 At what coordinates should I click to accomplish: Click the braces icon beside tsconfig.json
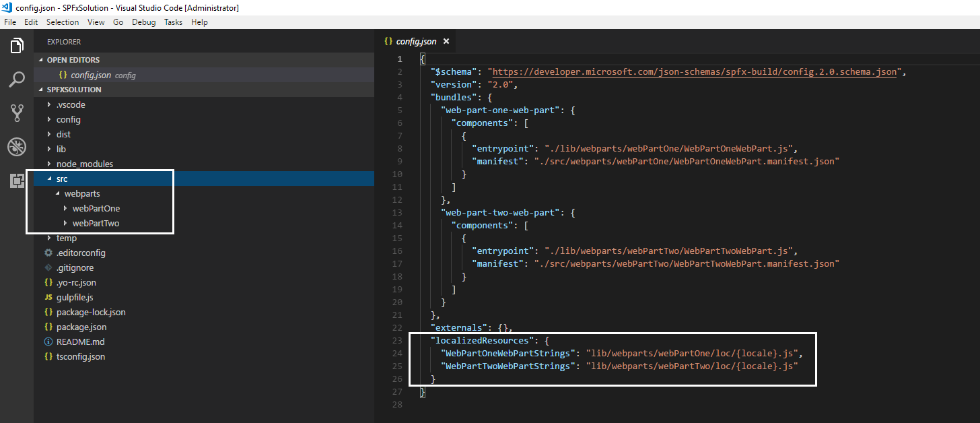(48, 356)
